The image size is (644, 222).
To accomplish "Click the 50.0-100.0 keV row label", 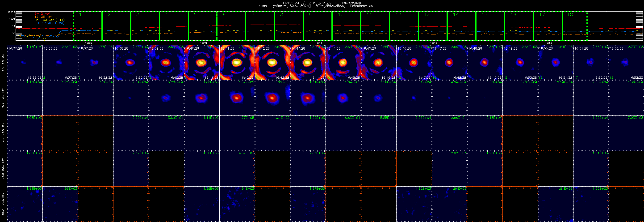I will tap(3, 204).
